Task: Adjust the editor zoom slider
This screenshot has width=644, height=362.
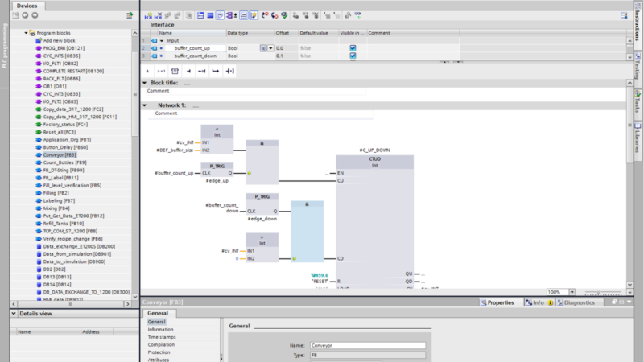Action: click(600, 292)
